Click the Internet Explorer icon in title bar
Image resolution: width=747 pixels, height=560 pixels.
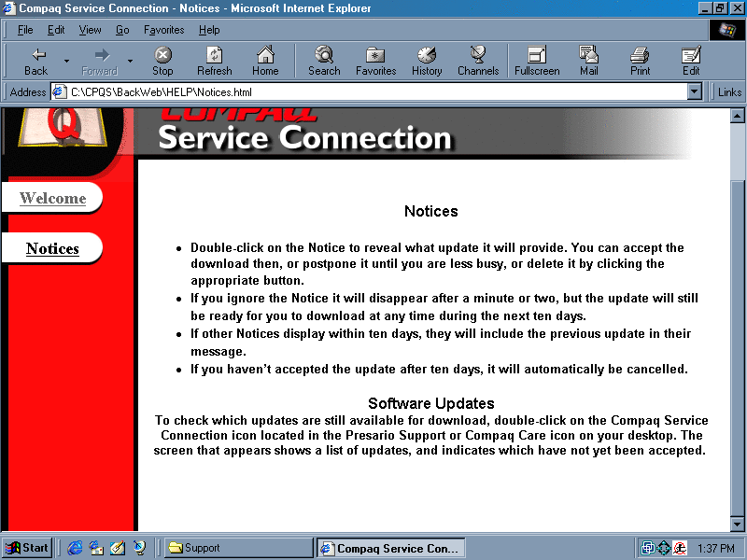click(9, 8)
